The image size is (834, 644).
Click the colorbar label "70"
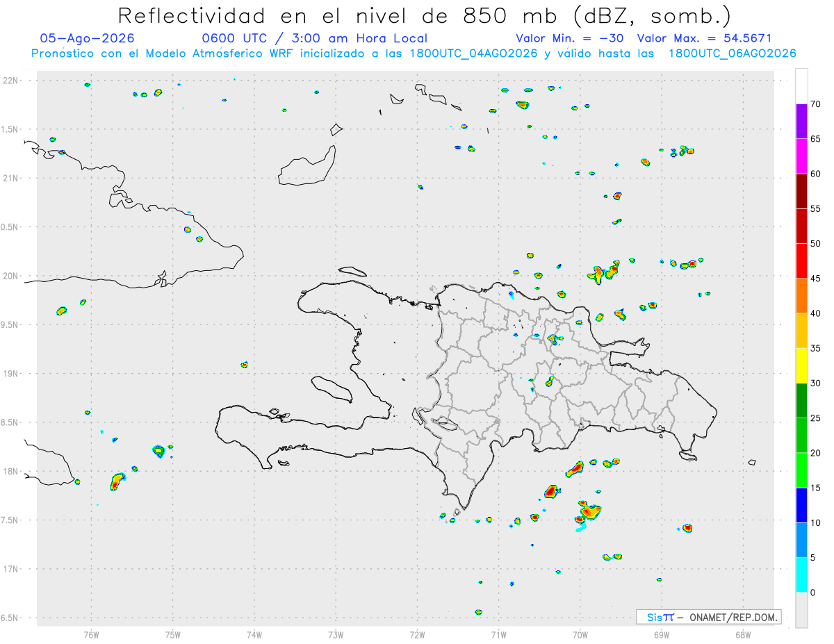[x=815, y=104]
